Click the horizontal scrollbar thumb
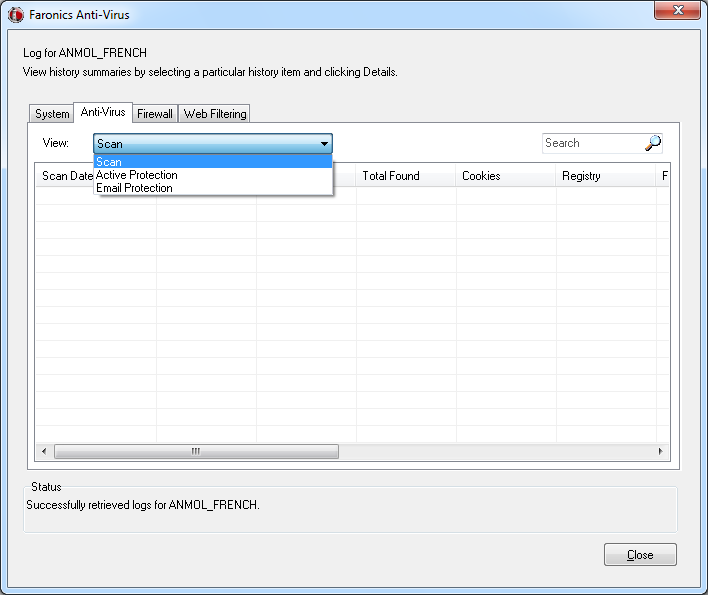 [196, 451]
